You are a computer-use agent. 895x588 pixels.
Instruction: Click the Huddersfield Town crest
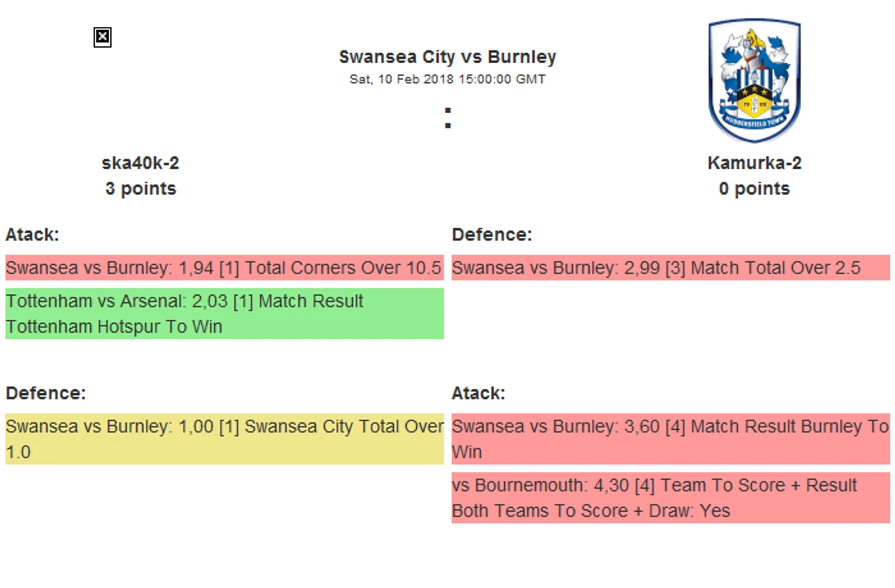click(754, 80)
